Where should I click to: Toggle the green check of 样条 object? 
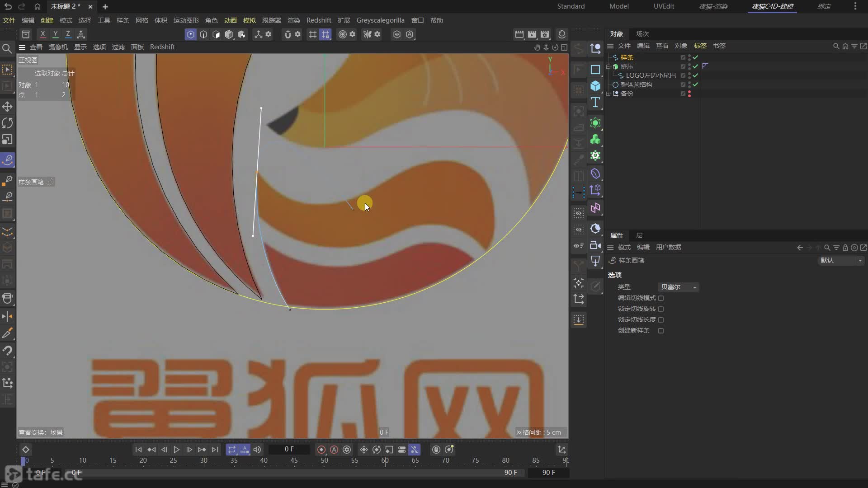coord(695,57)
